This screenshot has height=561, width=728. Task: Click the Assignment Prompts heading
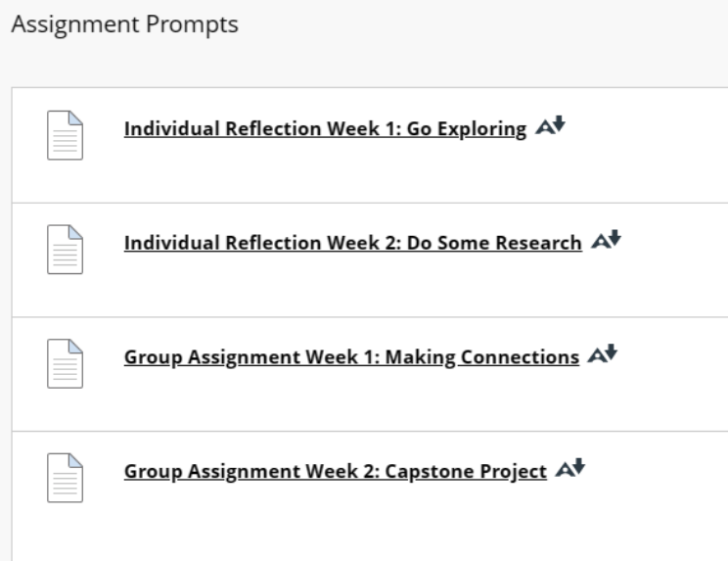[123, 24]
